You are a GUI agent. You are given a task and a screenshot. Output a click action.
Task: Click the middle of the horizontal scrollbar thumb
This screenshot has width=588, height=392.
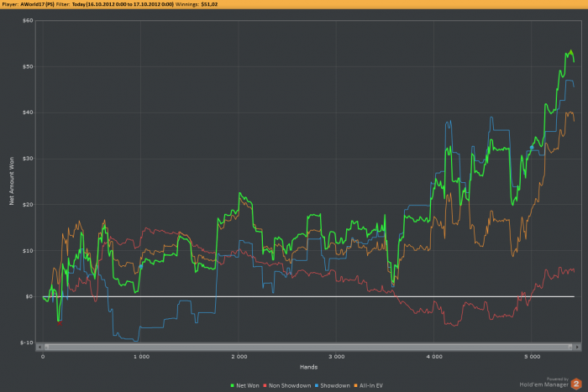pos(308,347)
